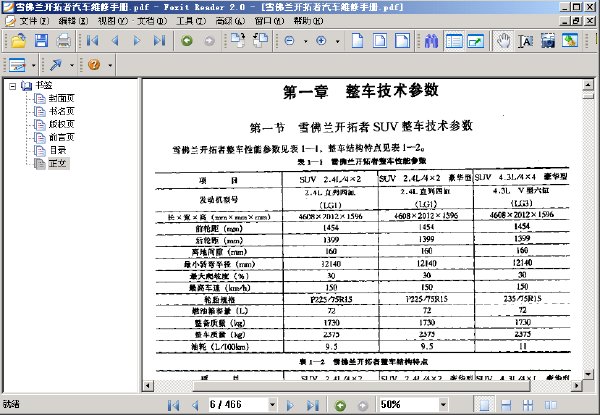Toggle the bookmarks navigation panel icon

[x=454, y=41]
